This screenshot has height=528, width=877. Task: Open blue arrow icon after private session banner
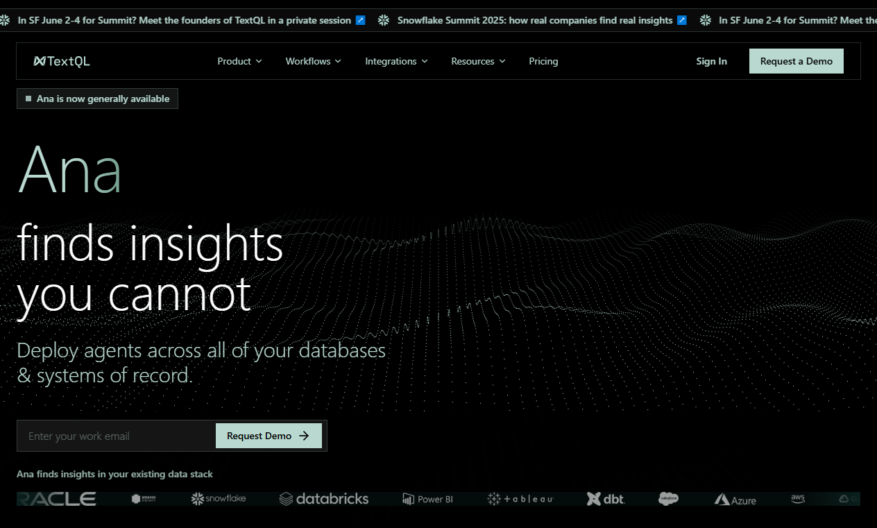[x=361, y=20]
